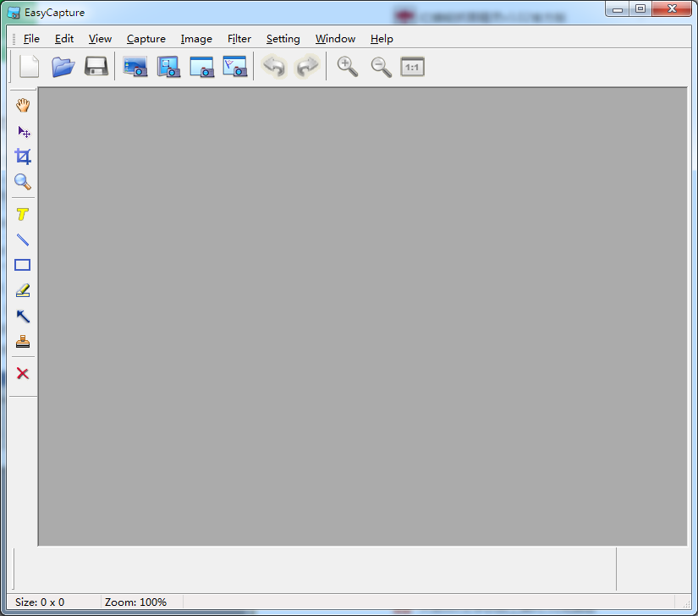Select the yellow Text tool

(23, 215)
